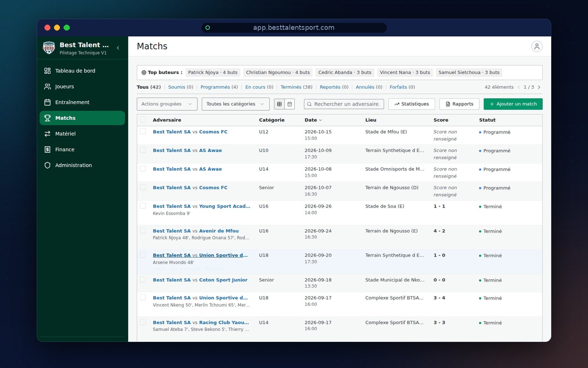Image resolution: width=588 pixels, height=368 pixels.
Task: Collapse sidebar with the chevron arrow
Action: click(x=118, y=48)
